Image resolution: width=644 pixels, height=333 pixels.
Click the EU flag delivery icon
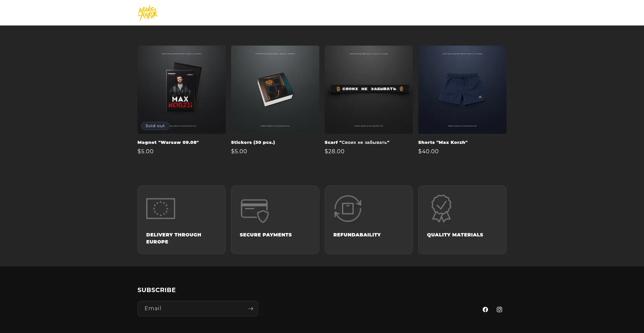(x=161, y=209)
